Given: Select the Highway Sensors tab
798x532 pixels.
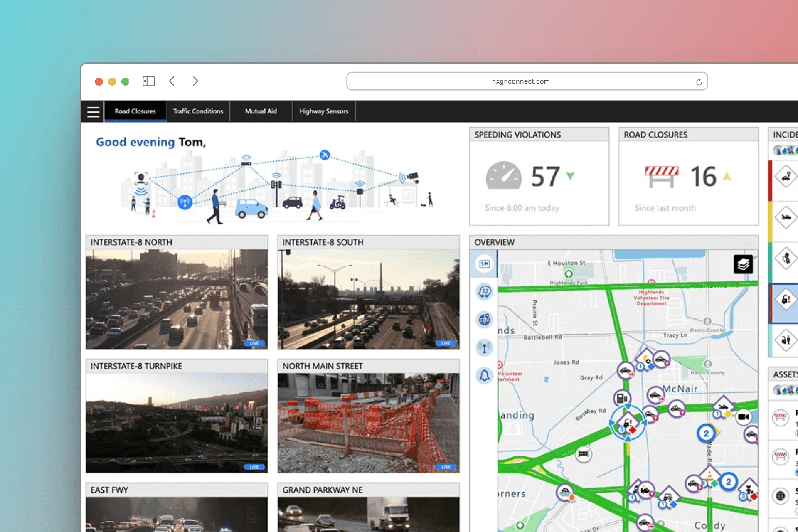Looking at the screenshot, I should point(324,111).
